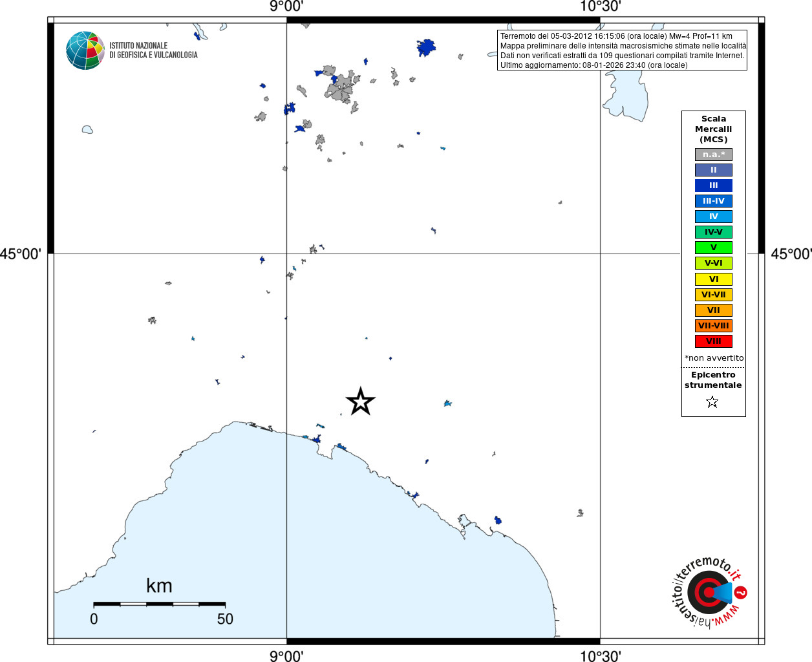This screenshot has height=662, width=812.
Task: Click the Scala Mercalli (MCS) legend title
Action: (714, 129)
